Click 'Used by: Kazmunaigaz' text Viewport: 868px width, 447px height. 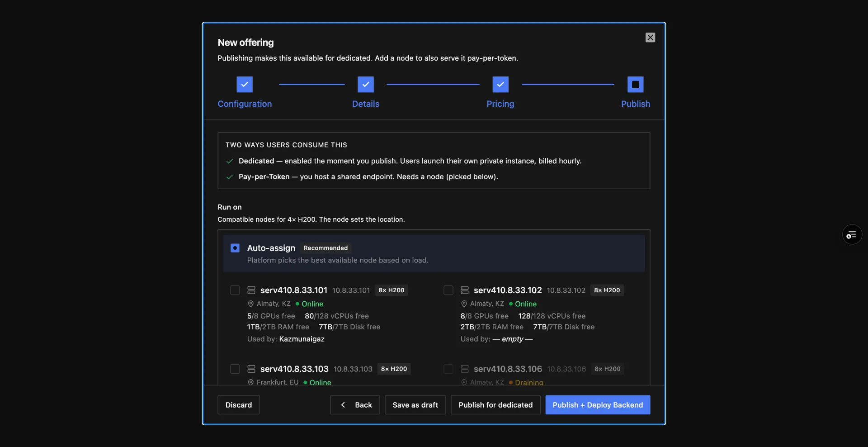coord(286,339)
